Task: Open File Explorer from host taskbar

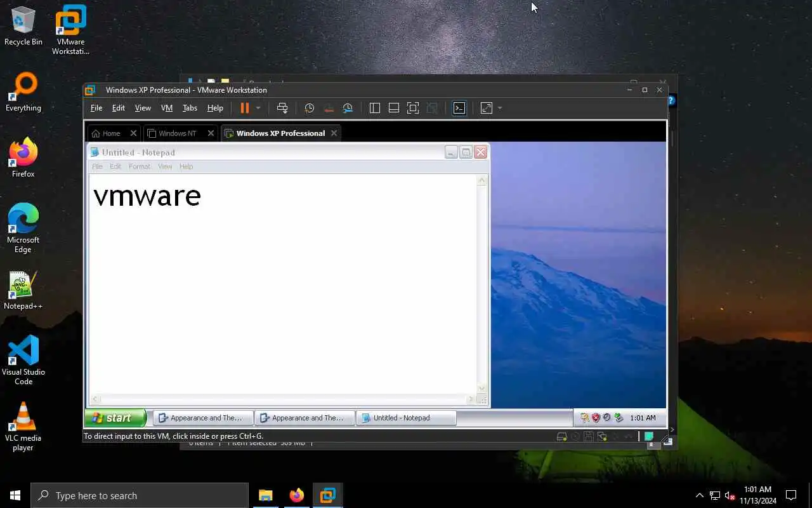Action: point(265,495)
